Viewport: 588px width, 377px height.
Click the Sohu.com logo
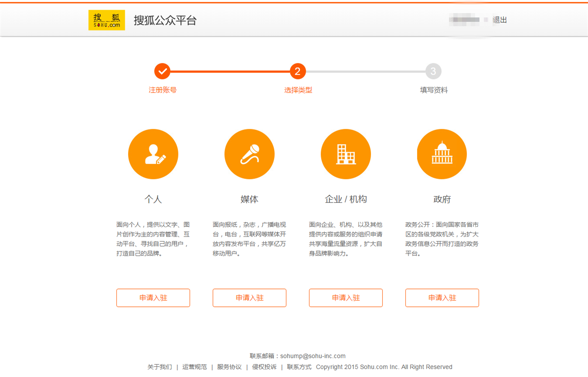pos(106,20)
